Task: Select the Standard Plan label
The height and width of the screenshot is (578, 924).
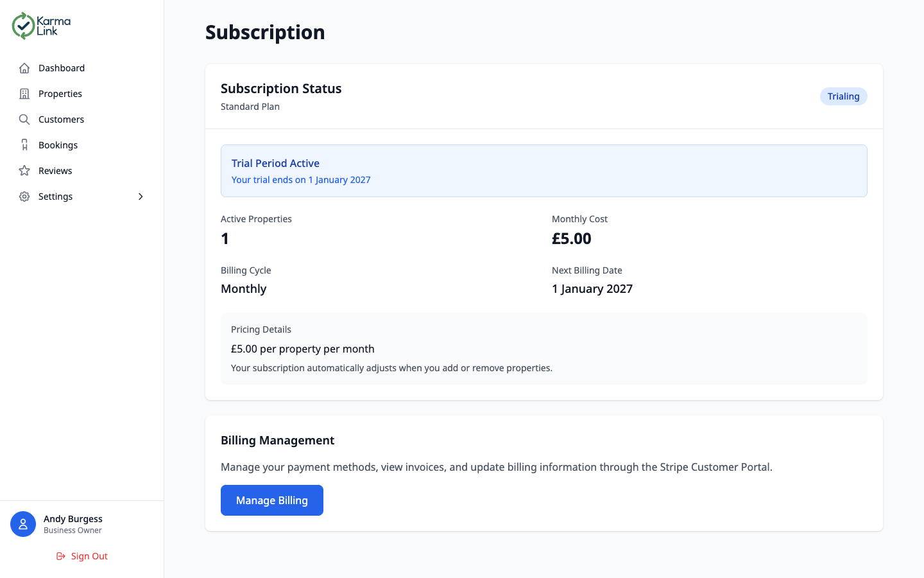Action: [x=250, y=106]
